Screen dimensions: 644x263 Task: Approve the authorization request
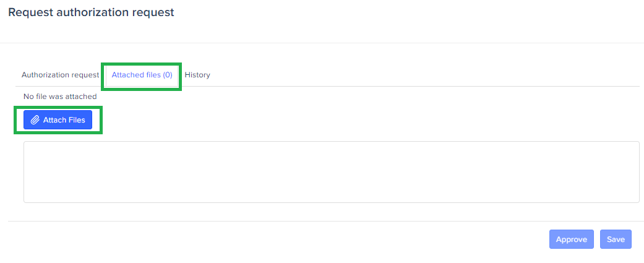point(571,239)
